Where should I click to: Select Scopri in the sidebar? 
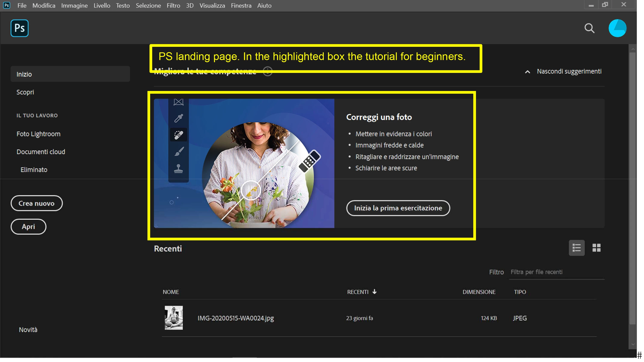25,92
